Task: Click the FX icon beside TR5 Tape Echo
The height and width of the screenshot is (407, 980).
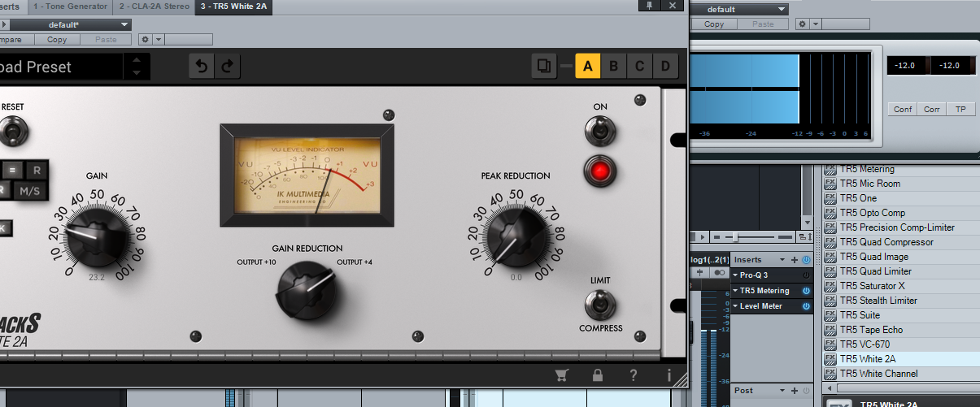Action: point(830,330)
